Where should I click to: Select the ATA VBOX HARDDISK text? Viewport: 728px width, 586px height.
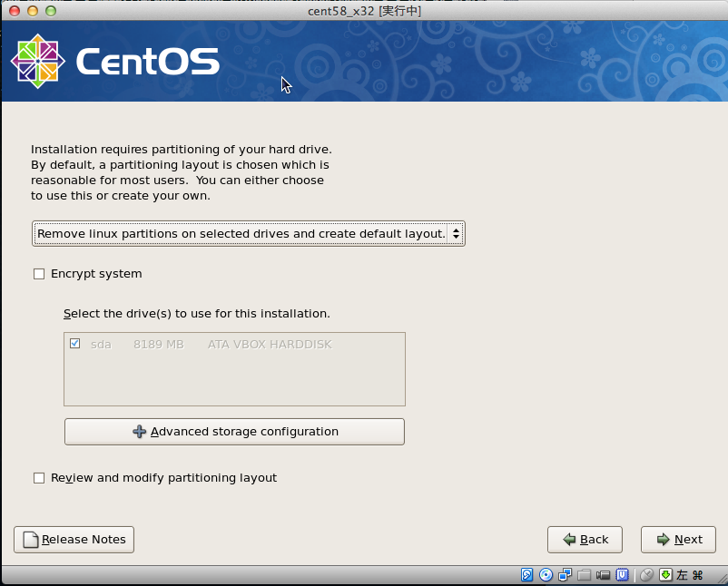click(x=270, y=345)
